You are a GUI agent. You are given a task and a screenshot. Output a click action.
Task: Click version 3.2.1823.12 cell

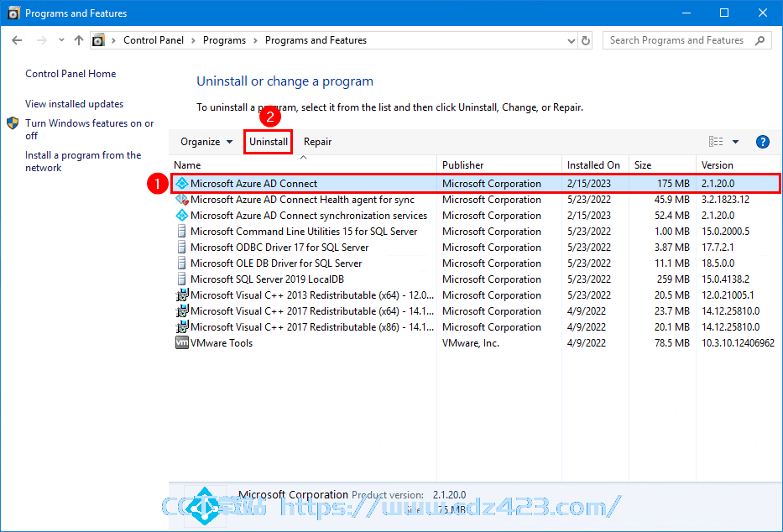[725, 200]
